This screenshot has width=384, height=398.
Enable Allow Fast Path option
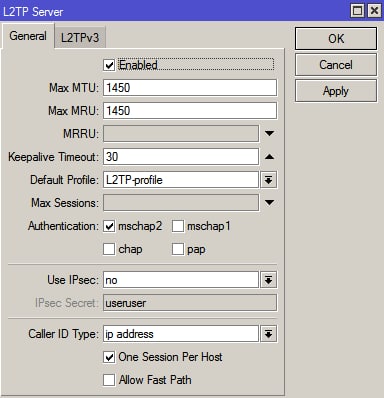109,380
